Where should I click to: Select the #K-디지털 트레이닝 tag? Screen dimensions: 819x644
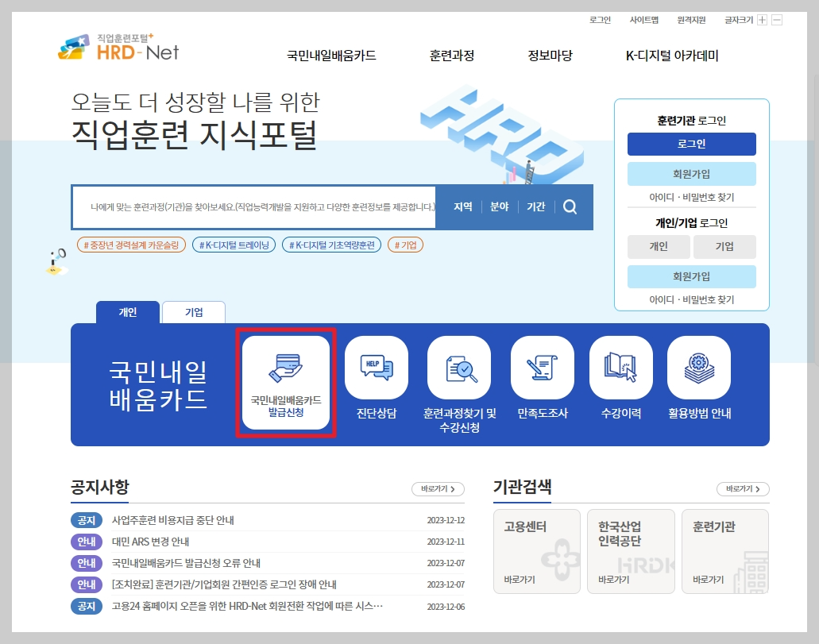click(234, 245)
